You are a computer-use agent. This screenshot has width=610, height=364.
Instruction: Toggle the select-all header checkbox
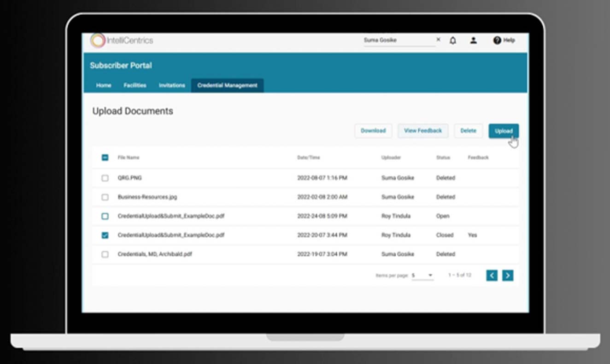[x=105, y=158]
